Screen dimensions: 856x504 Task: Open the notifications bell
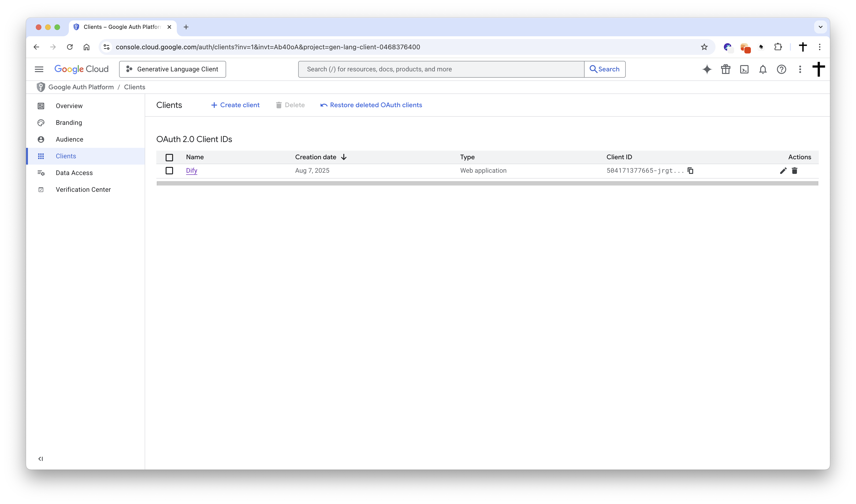(x=763, y=69)
